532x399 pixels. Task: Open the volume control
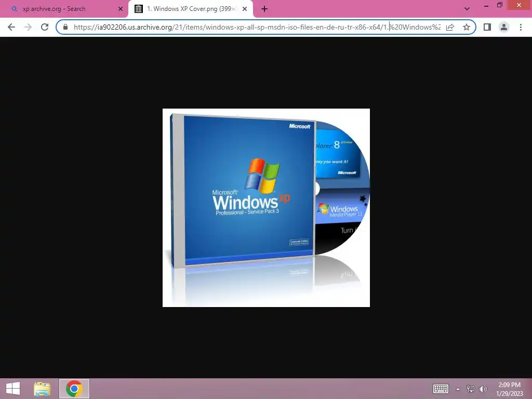(483, 389)
